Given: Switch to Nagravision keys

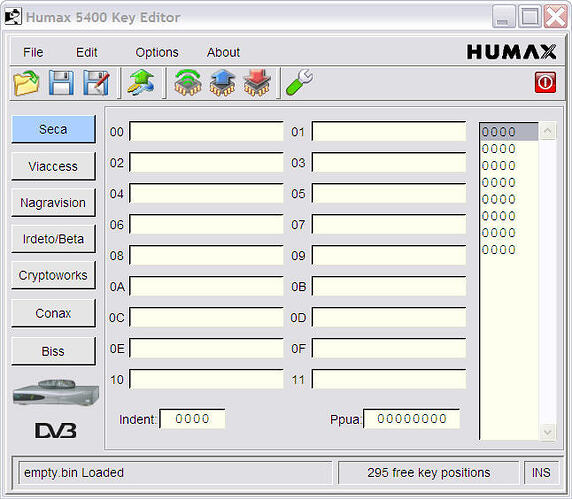Looking at the screenshot, I should pos(53,202).
